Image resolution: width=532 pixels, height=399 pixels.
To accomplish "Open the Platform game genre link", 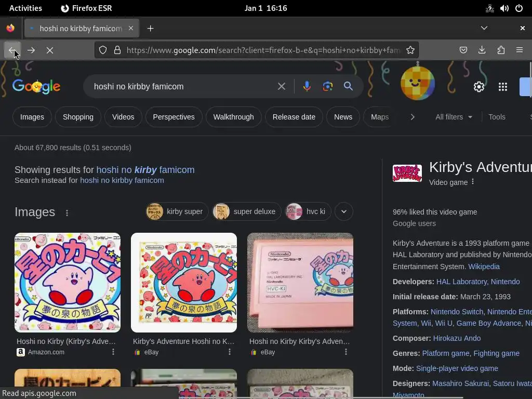I will point(445,353).
